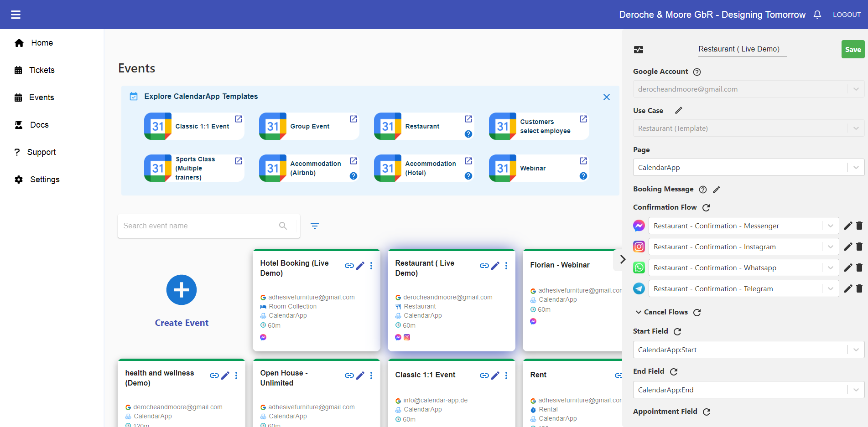Open more options for Restaurant ( Live Demo)
This screenshot has height=427, width=868.
[506, 266]
